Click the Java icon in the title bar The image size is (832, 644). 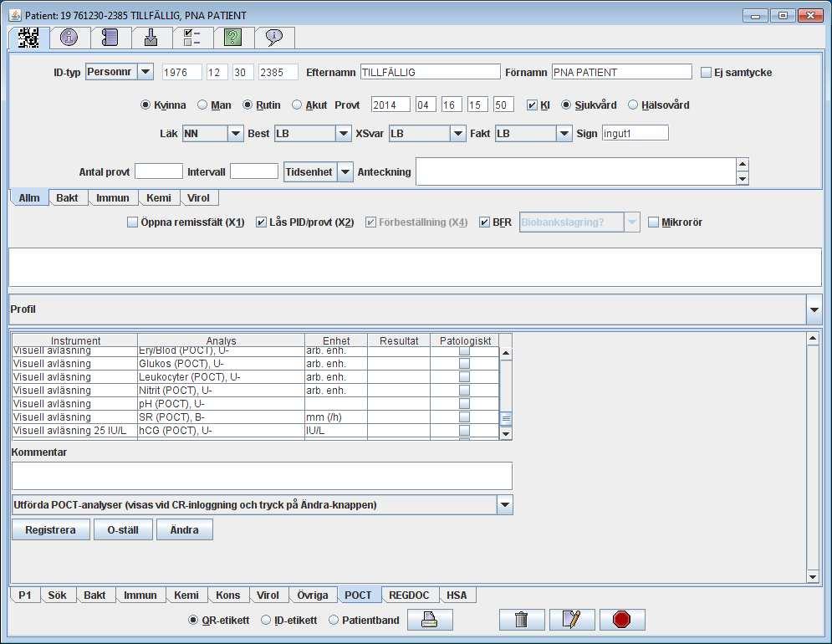(15, 15)
